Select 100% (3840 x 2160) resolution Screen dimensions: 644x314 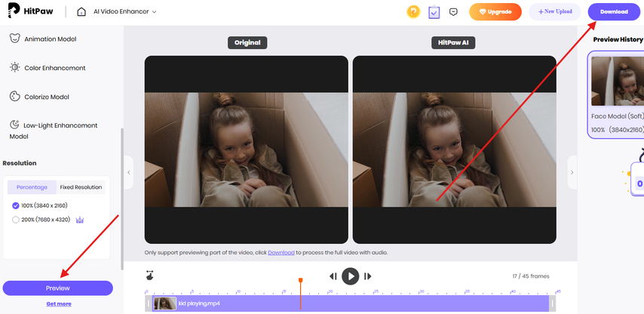coord(40,205)
